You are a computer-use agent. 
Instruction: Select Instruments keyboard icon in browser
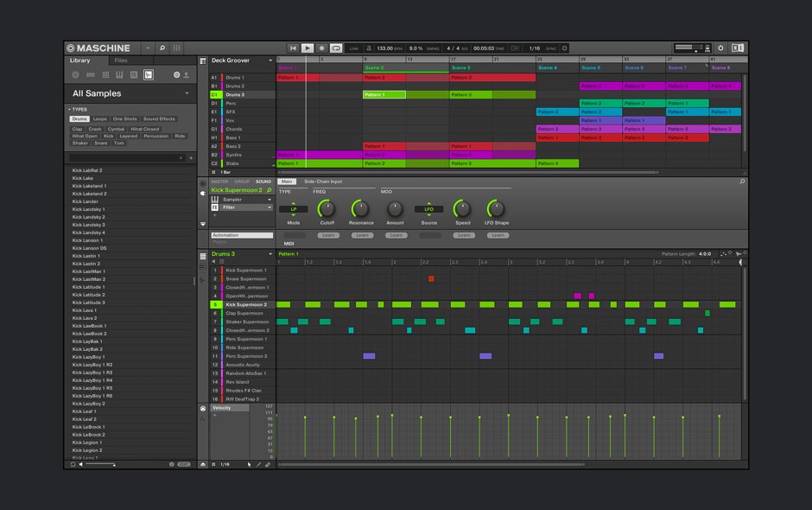point(119,74)
